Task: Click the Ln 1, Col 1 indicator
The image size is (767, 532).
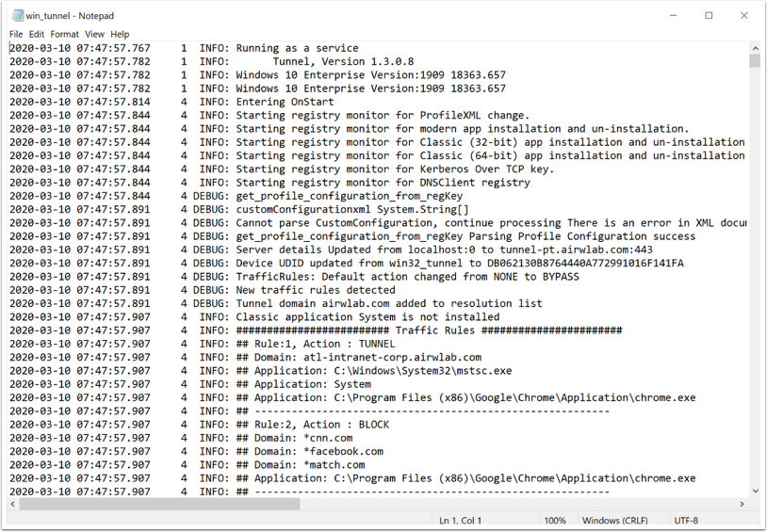Action: tap(461, 521)
